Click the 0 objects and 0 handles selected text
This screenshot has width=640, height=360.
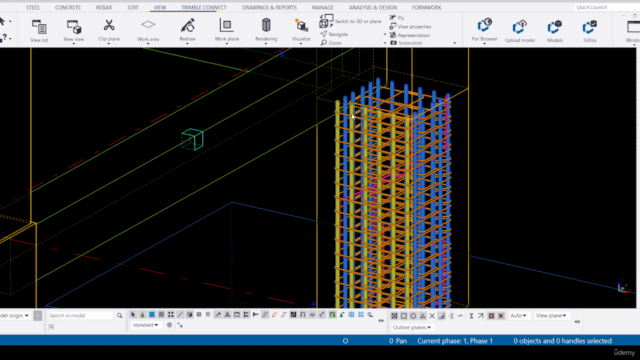pyautogui.click(x=562, y=341)
